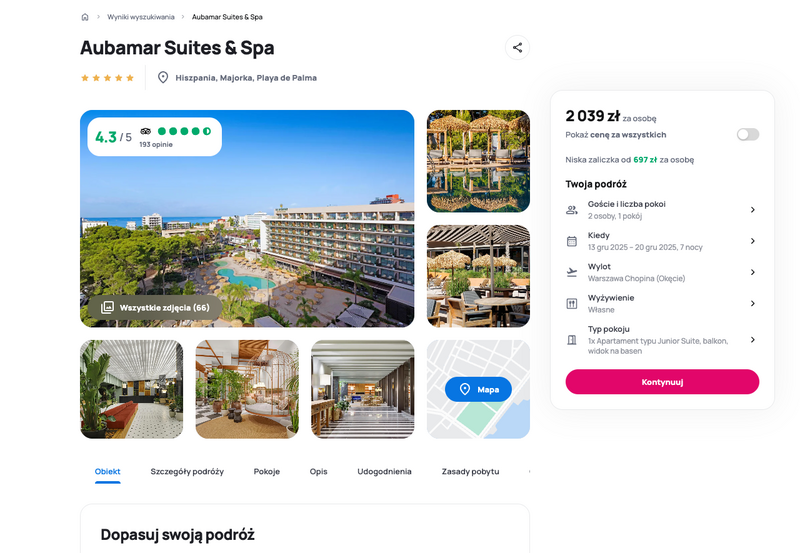Screen dimensions: 800x553
Task: Expand Goście i liczba pokoi chevron
Action: click(753, 210)
